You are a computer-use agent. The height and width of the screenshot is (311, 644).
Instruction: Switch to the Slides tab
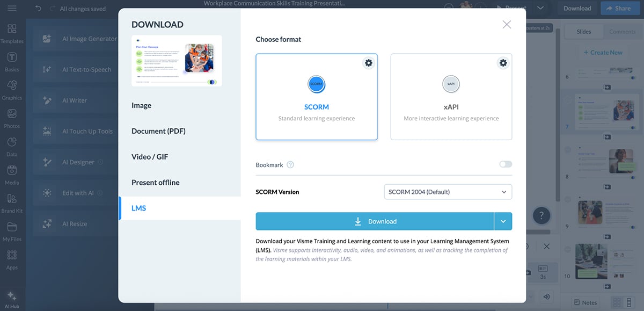[583, 31]
